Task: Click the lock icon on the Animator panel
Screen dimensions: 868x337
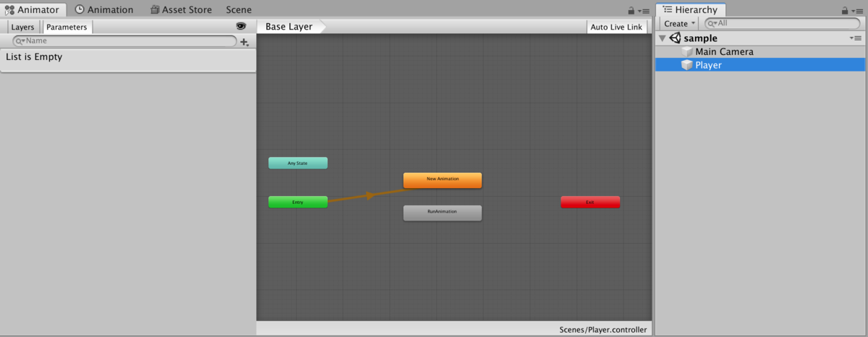Action: click(631, 10)
